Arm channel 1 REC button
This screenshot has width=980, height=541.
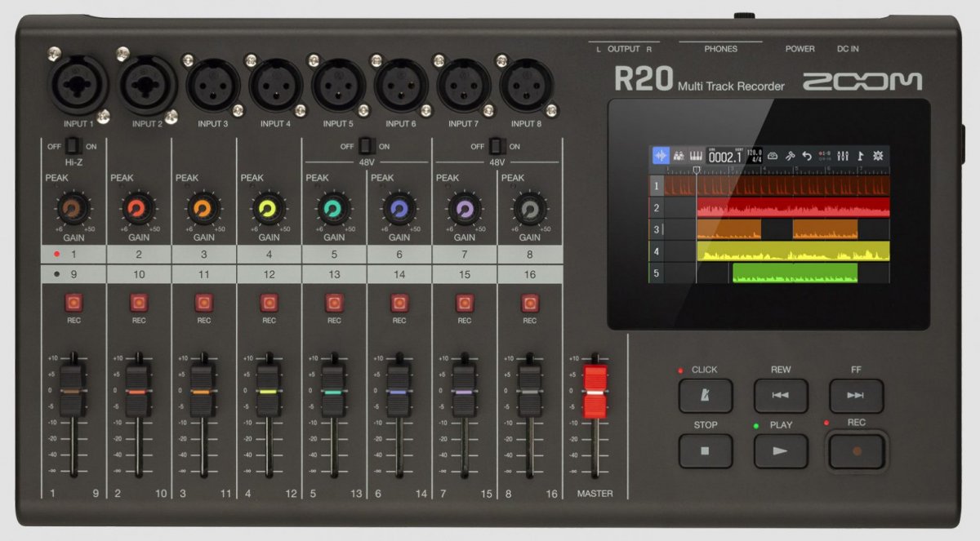click(73, 304)
